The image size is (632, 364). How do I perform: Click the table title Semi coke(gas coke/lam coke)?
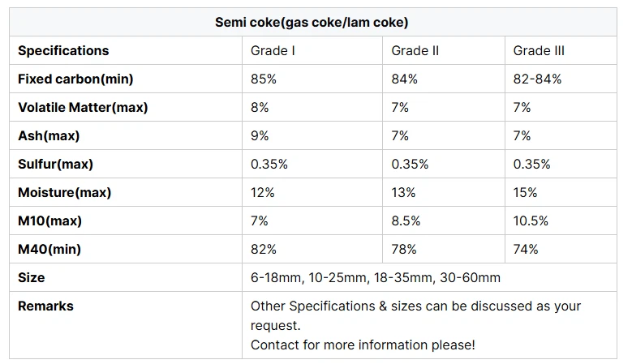(x=312, y=22)
